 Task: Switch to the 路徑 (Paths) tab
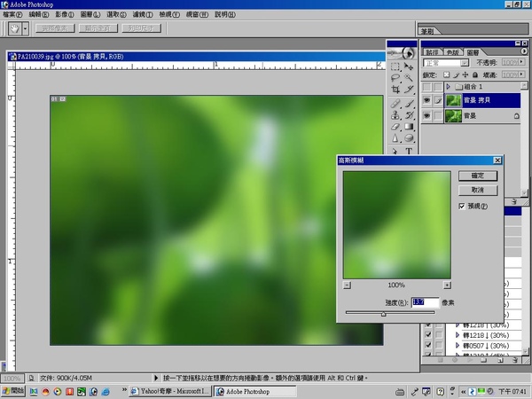point(433,52)
